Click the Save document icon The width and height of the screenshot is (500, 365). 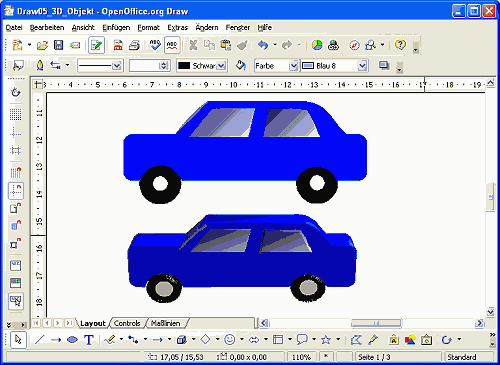(58, 45)
